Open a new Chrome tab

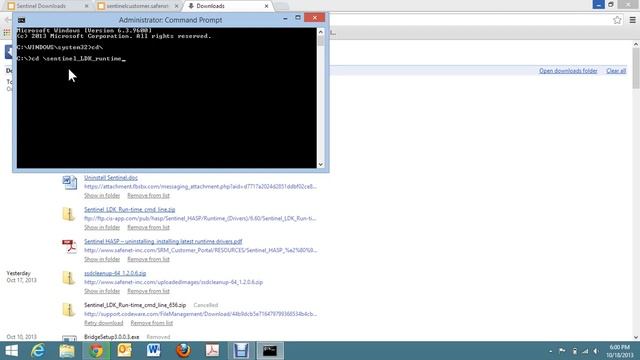[x=282, y=6]
